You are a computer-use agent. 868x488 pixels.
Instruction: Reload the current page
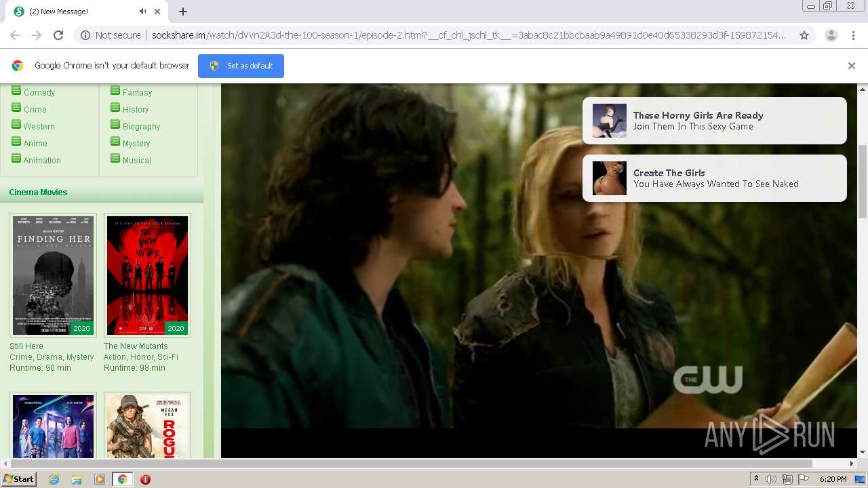[x=58, y=35]
